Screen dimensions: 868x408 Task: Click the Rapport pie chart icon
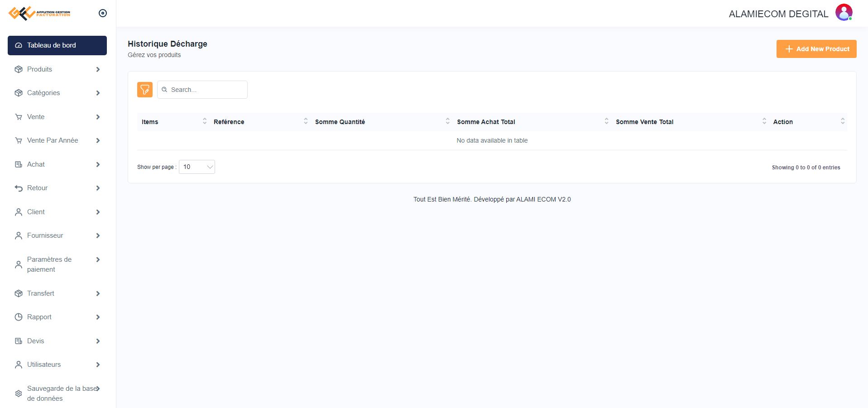pyautogui.click(x=19, y=317)
